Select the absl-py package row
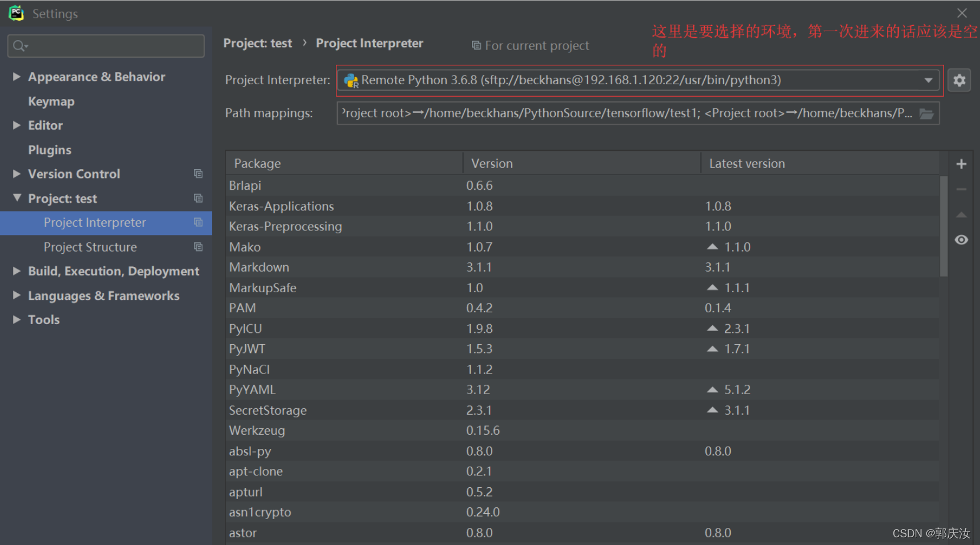 click(582, 451)
